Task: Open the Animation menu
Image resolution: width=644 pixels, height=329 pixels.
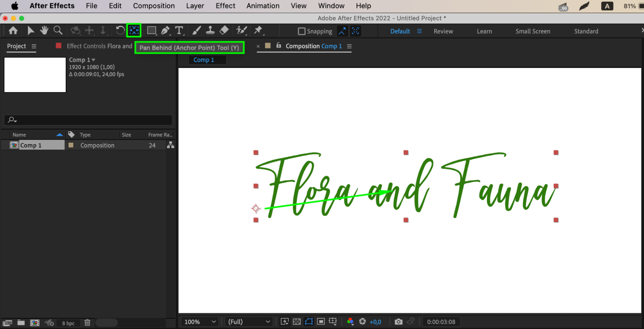Action: [263, 6]
